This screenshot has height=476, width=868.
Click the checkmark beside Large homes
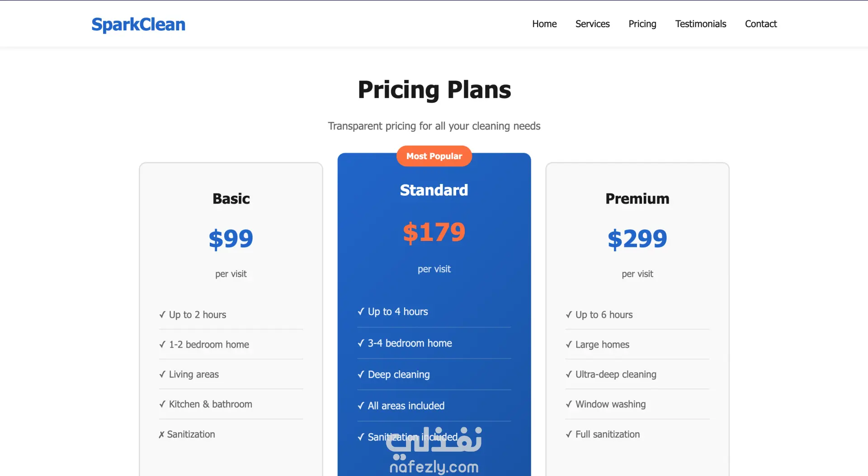click(x=569, y=344)
